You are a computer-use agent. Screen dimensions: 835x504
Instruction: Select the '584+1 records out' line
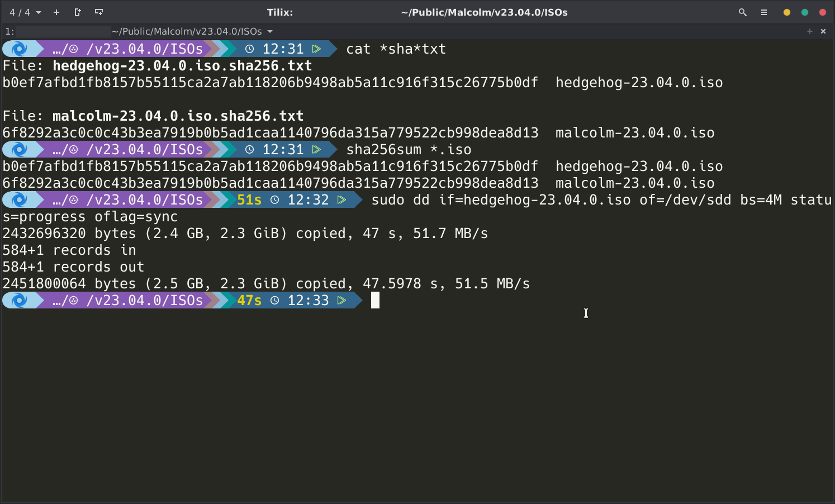point(73,267)
